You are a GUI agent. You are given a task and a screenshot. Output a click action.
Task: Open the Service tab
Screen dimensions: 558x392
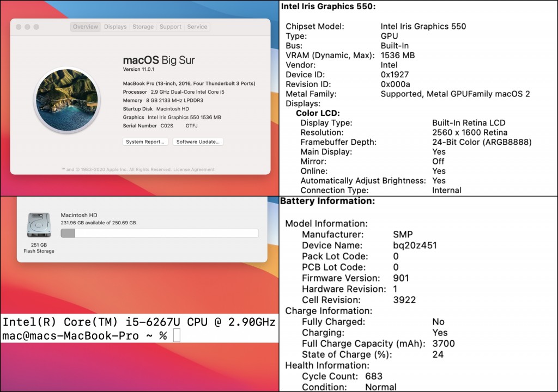click(x=197, y=27)
